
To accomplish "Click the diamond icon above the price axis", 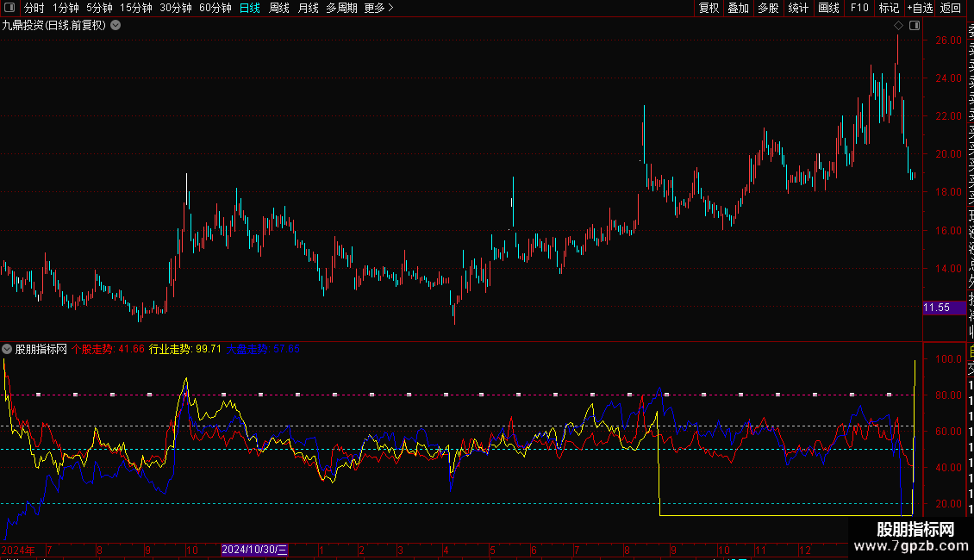I will (898, 26).
